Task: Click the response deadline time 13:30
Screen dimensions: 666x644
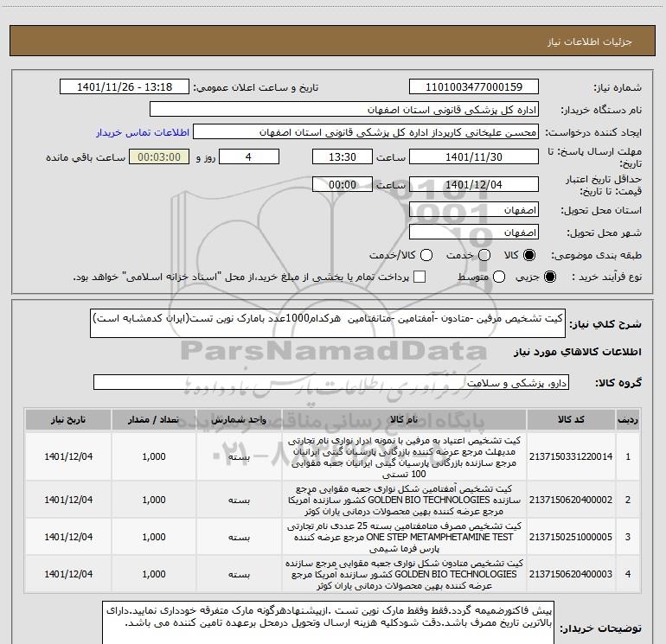Action: click(x=343, y=156)
